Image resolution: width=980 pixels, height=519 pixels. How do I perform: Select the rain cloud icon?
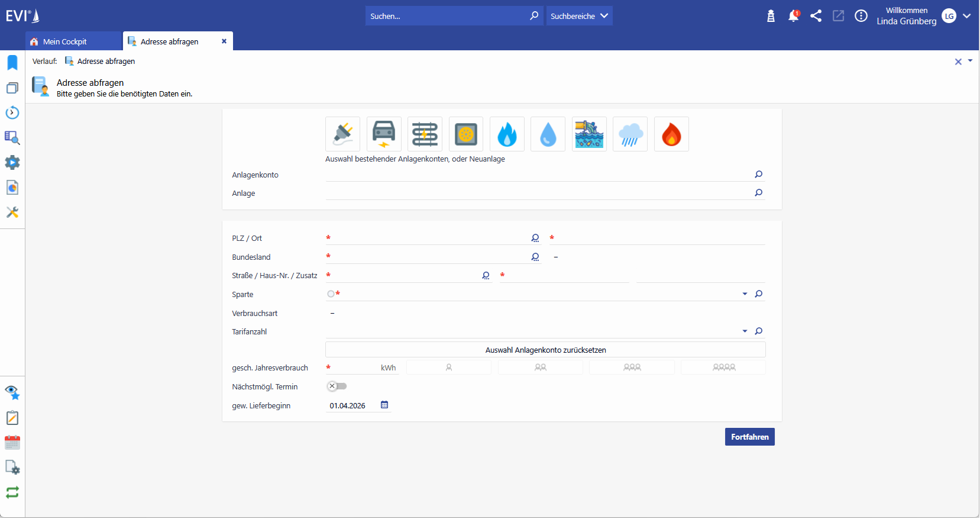[630, 134]
